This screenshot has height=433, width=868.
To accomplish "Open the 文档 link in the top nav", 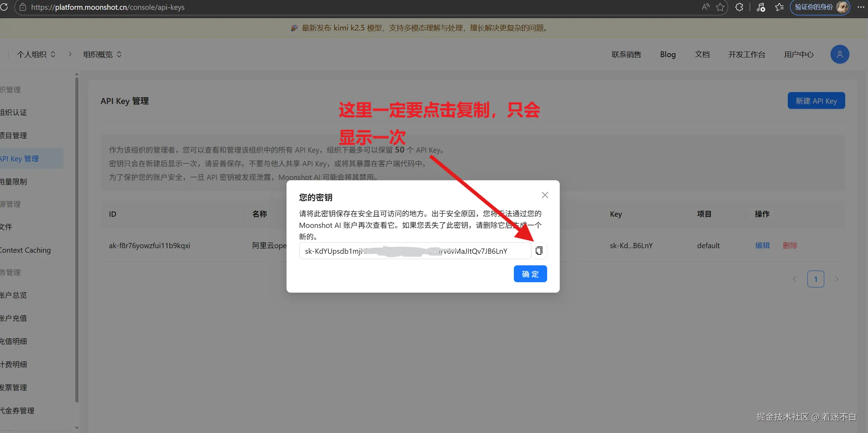I will (702, 54).
